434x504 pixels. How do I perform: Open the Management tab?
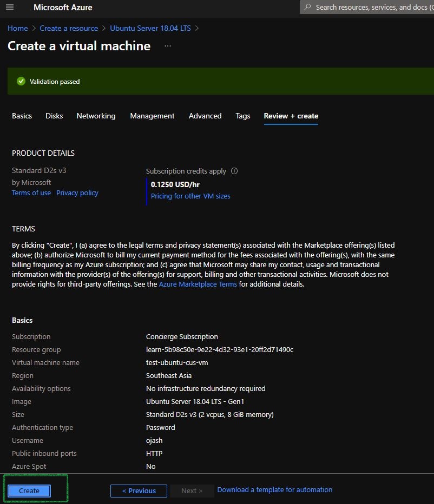(x=152, y=116)
